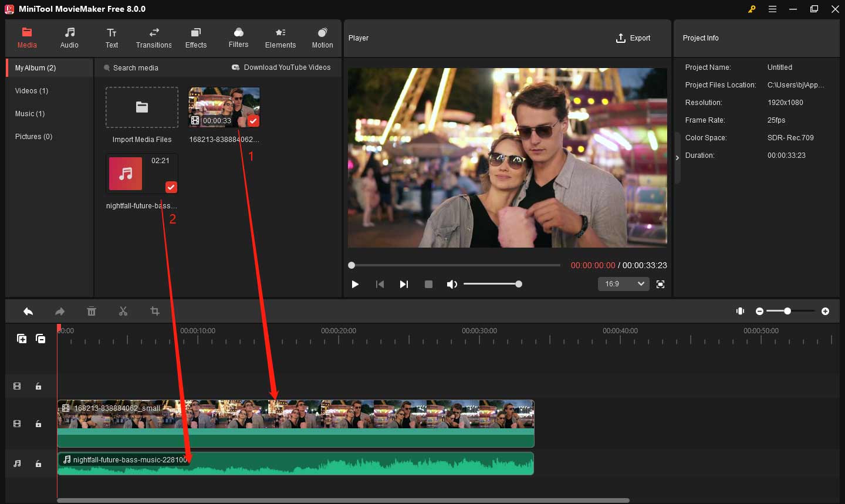The height and width of the screenshot is (504, 845).
Task: Click the Color Space value SDR- Rec.709
Action: [790, 138]
